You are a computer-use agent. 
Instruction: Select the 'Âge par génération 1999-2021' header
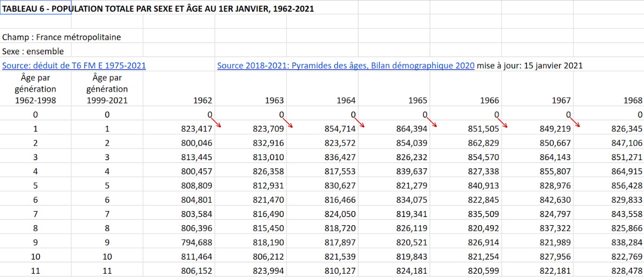pos(107,89)
